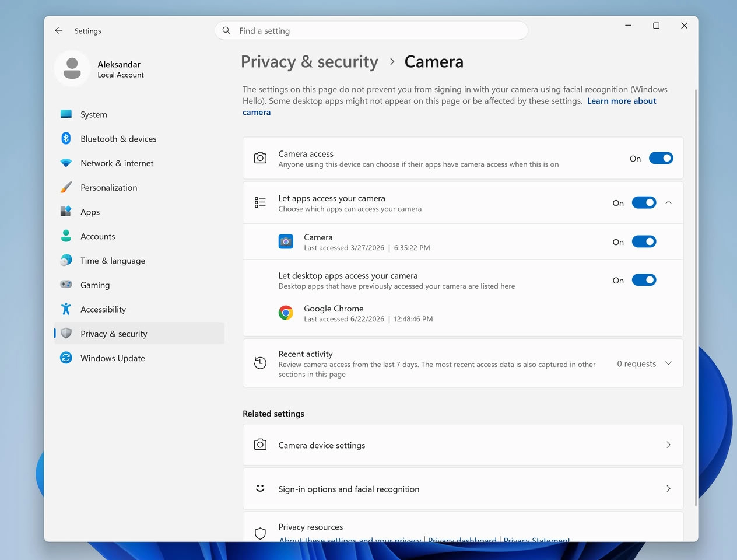Click the blue Camera app icon
The width and height of the screenshot is (737, 560).
pos(286,242)
